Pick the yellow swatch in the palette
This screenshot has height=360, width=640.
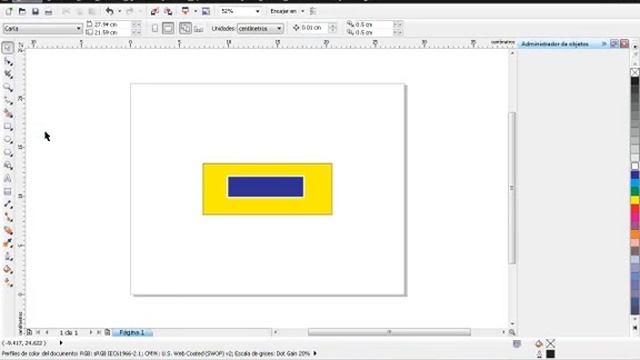click(635, 200)
